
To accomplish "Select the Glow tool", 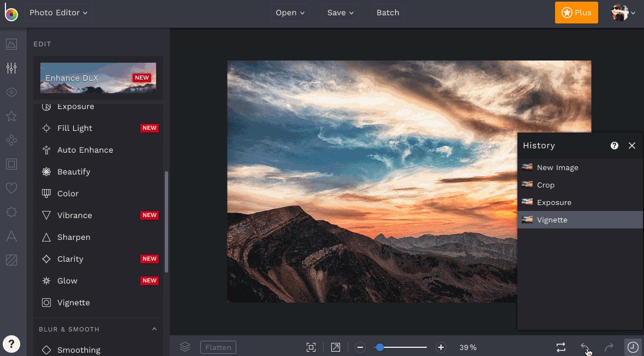I will pyautogui.click(x=98, y=281).
